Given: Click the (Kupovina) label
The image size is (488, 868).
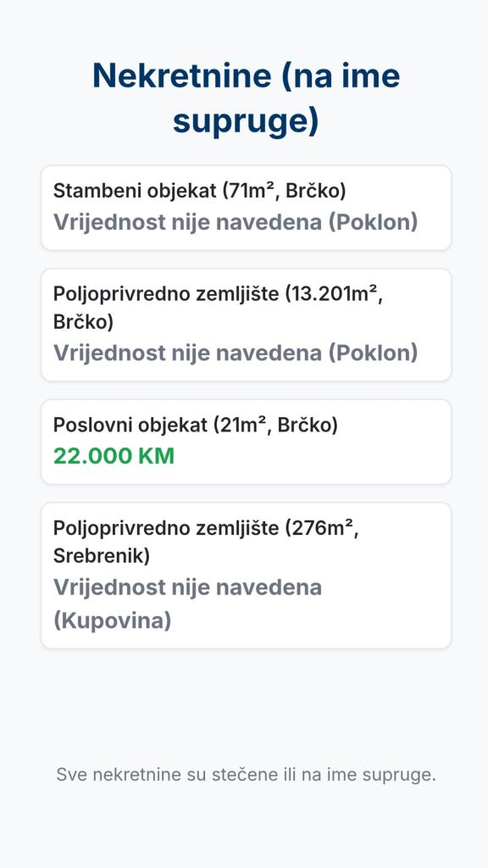Looking at the screenshot, I should (113, 620).
